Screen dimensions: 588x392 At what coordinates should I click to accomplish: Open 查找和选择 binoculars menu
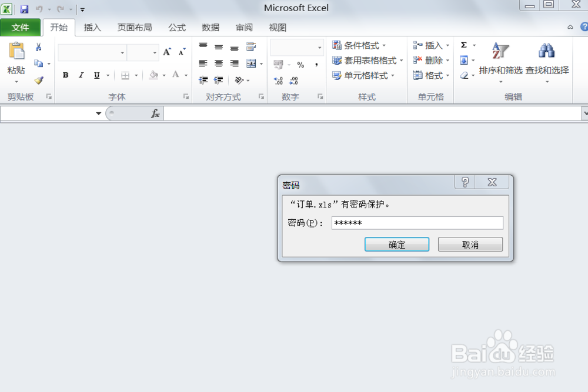(547, 62)
